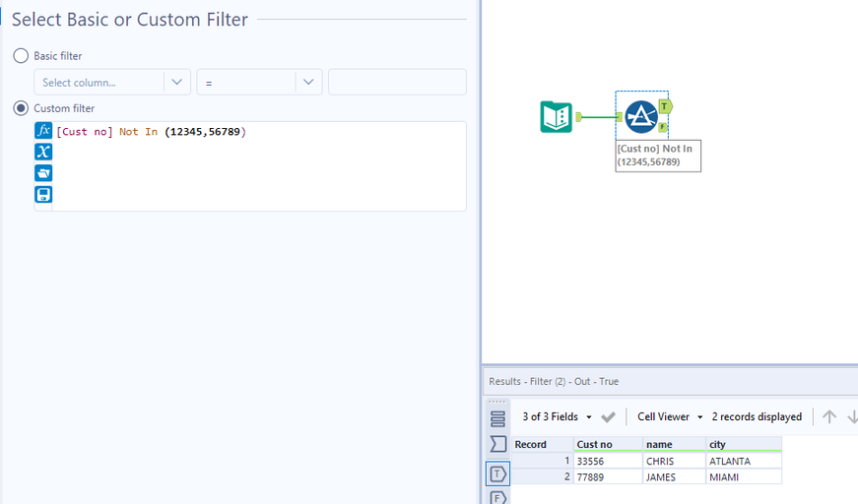Click the save expression disk icon

(x=43, y=195)
